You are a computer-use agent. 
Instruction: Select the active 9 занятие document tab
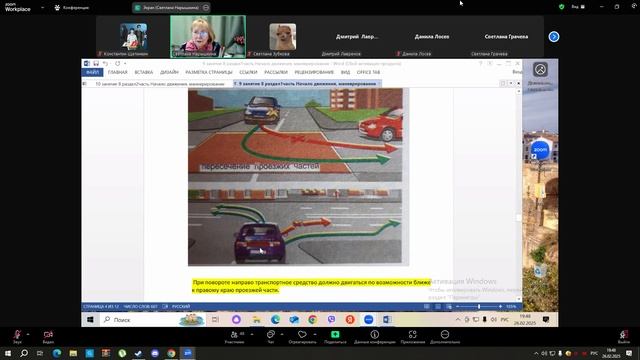point(307,84)
